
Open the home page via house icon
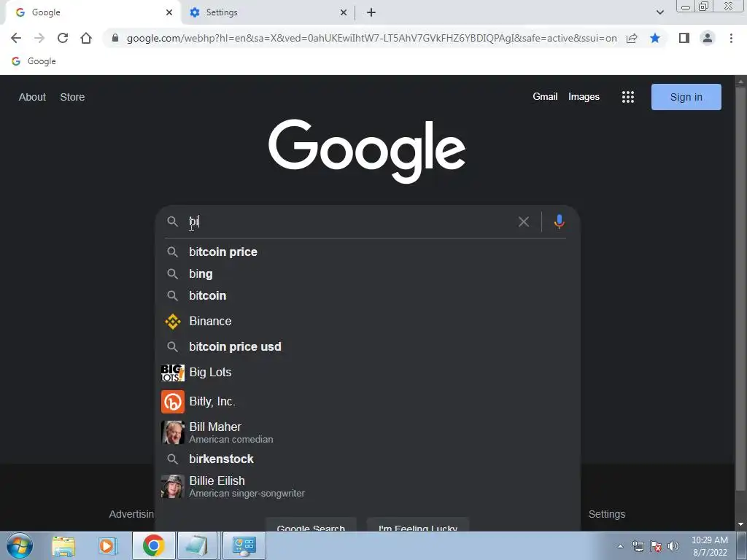[86, 38]
